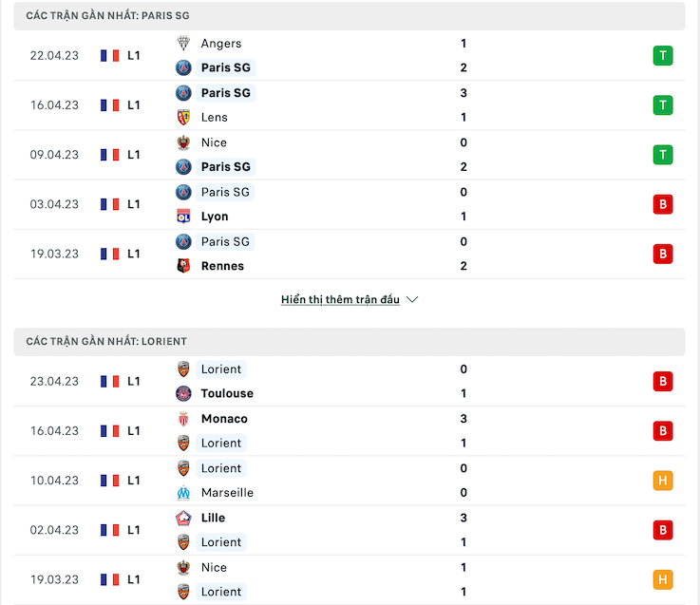Click the Marseille club logo icon

click(x=183, y=493)
